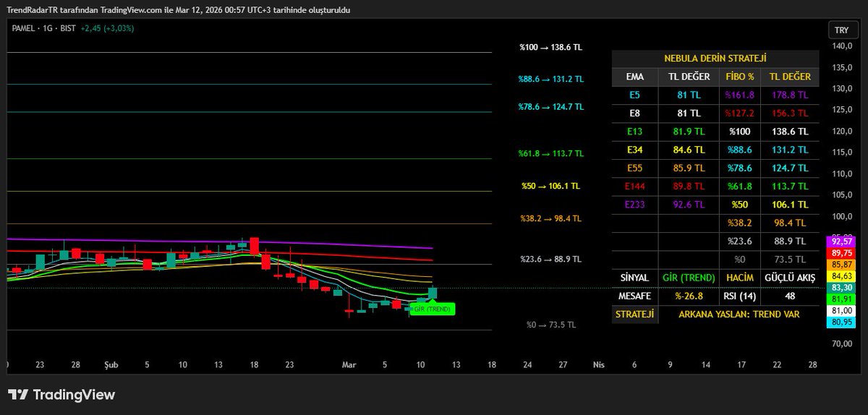Click the %161.8 Fibo cell in table
868x415 pixels.
[x=739, y=95]
